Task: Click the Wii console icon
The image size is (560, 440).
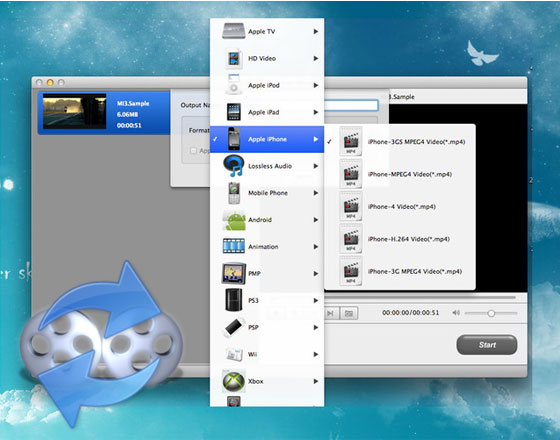Action: pyautogui.click(x=235, y=354)
